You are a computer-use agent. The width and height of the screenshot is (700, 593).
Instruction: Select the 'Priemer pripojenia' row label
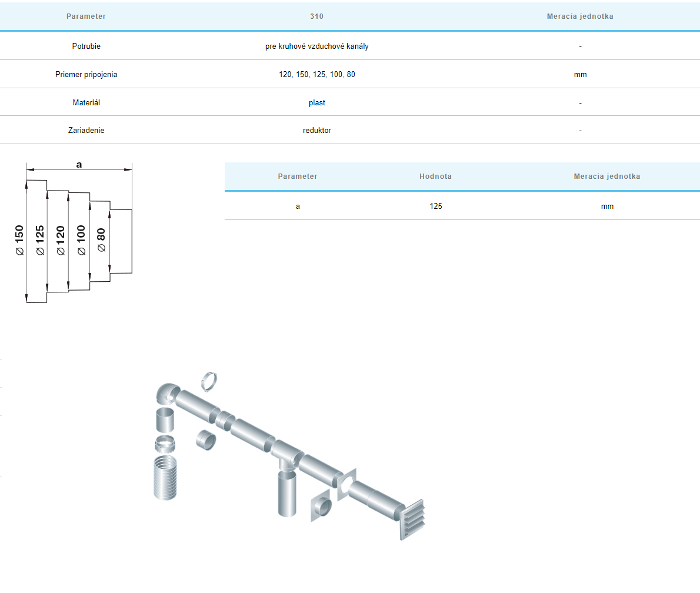86,75
